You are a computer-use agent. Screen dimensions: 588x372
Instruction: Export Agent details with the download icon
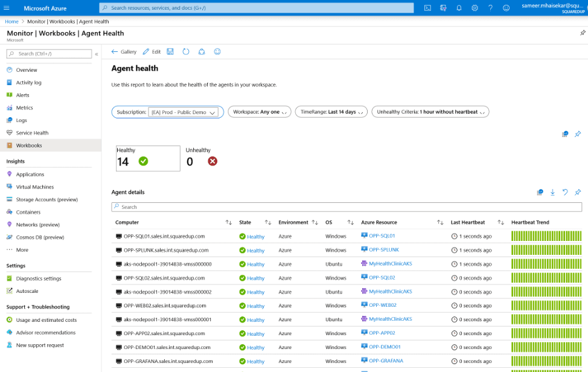pos(552,193)
